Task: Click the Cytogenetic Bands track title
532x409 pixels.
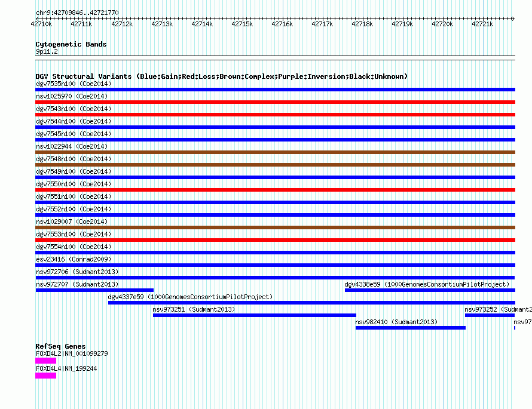Action: coord(71,44)
